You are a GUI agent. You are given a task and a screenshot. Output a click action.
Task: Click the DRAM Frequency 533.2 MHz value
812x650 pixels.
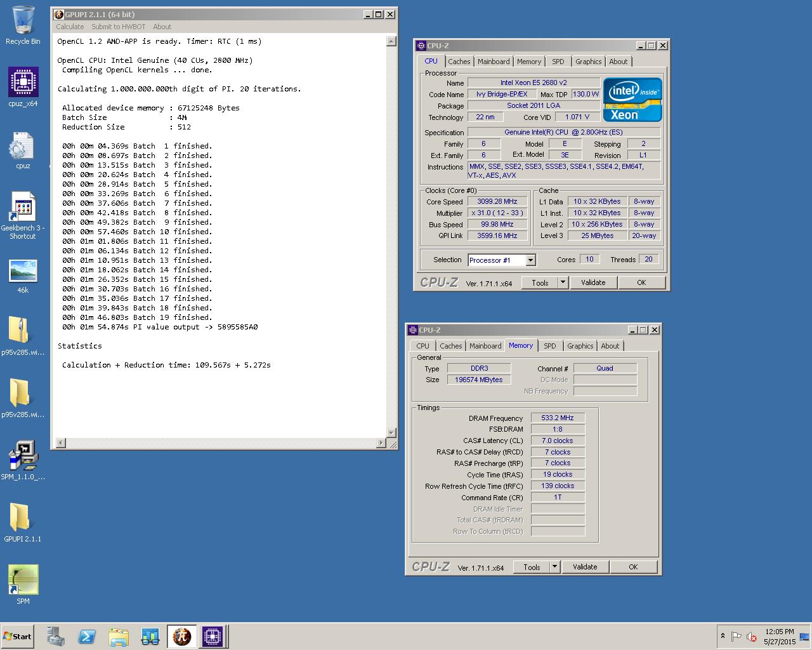pyautogui.click(x=558, y=418)
